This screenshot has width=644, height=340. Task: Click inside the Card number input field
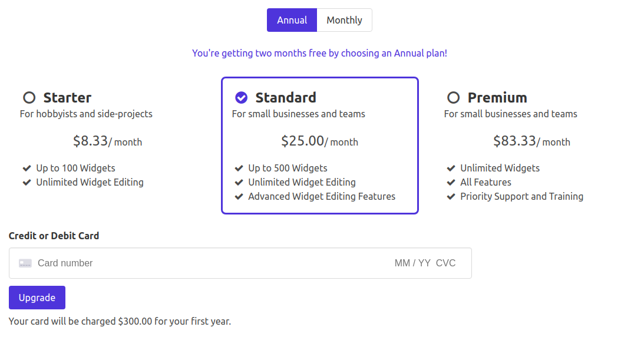(118, 263)
